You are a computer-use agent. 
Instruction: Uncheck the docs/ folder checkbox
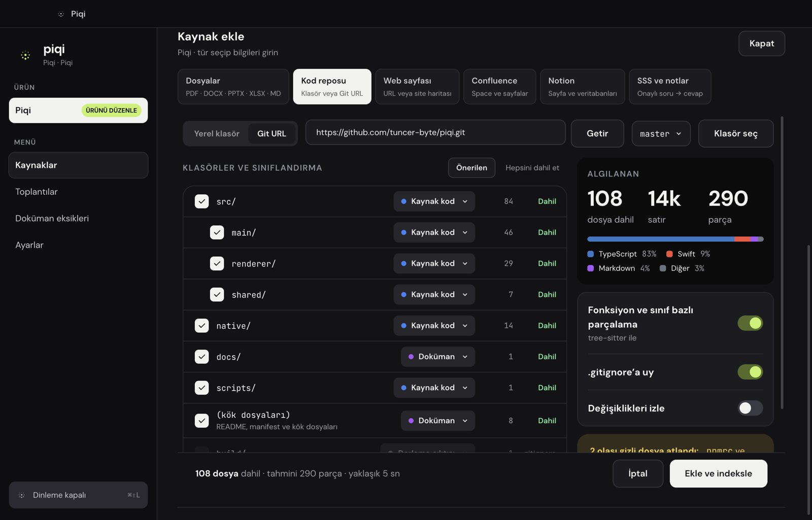click(201, 357)
